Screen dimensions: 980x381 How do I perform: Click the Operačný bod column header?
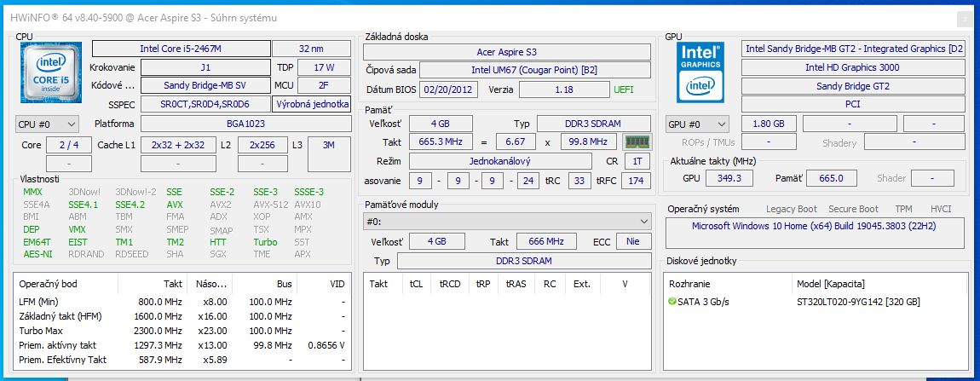coord(66,284)
